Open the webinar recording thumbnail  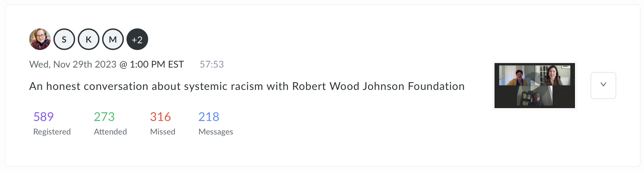[x=534, y=85]
